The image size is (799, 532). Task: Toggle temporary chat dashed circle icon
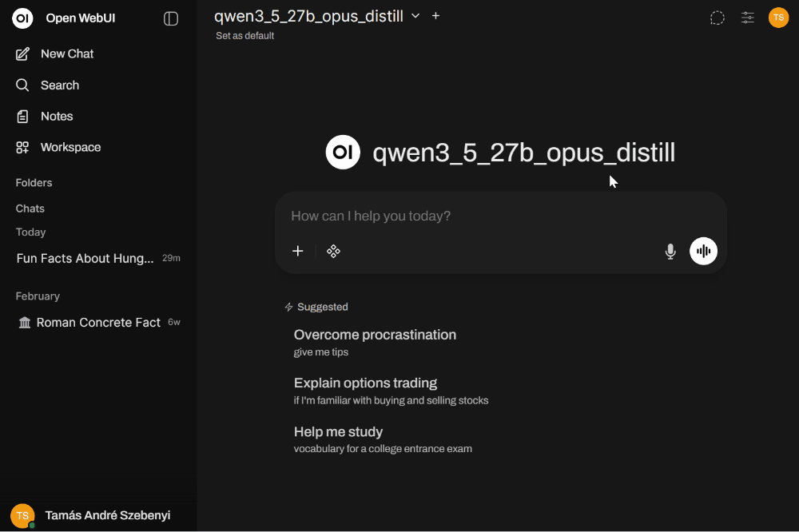point(718,18)
